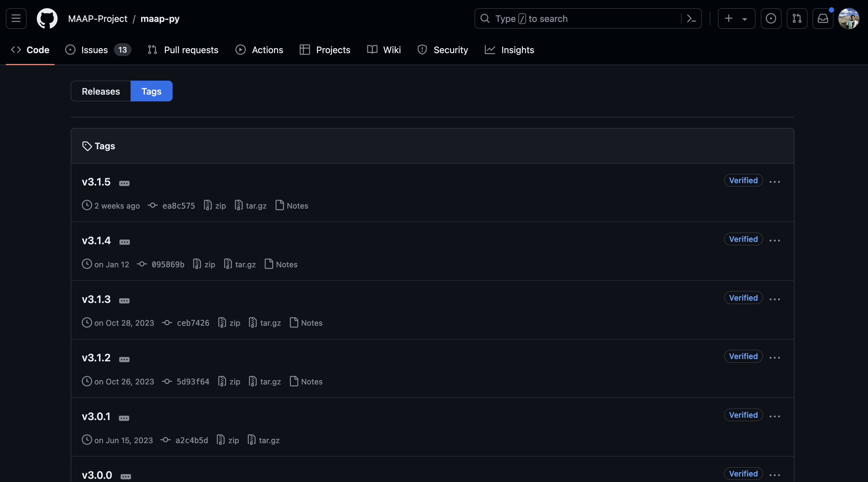
Task: View Notes for v3.1.2
Action: click(x=306, y=381)
